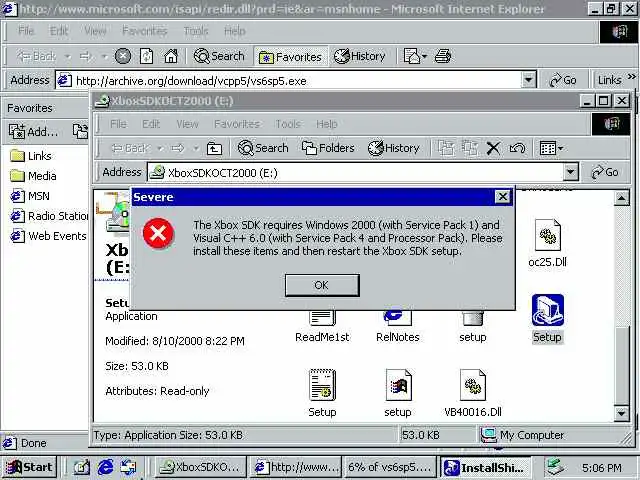Open the Radio Station favorite link
This screenshot has width=640, height=480.
(x=49, y=216)
